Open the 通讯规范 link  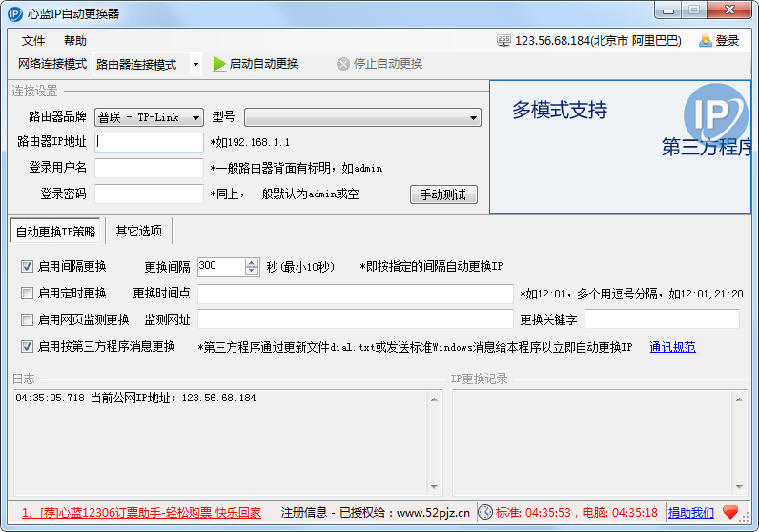[x=672, y=347]
